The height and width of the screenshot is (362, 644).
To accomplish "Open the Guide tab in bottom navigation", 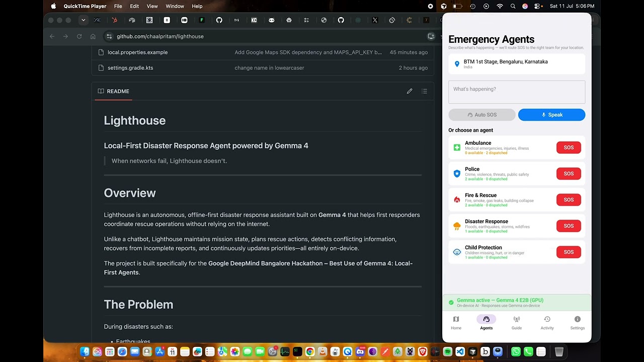I will coord(517,323).
